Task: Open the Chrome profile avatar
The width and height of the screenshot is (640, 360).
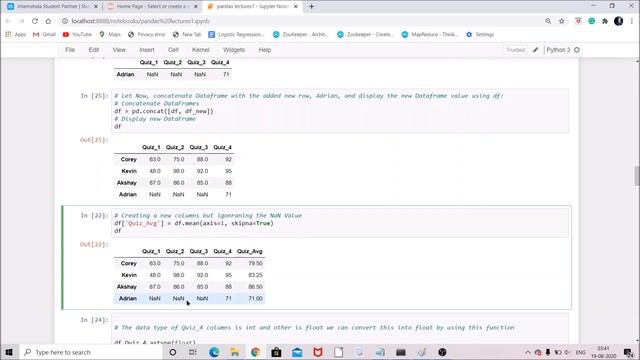Action: coord(618,21)
